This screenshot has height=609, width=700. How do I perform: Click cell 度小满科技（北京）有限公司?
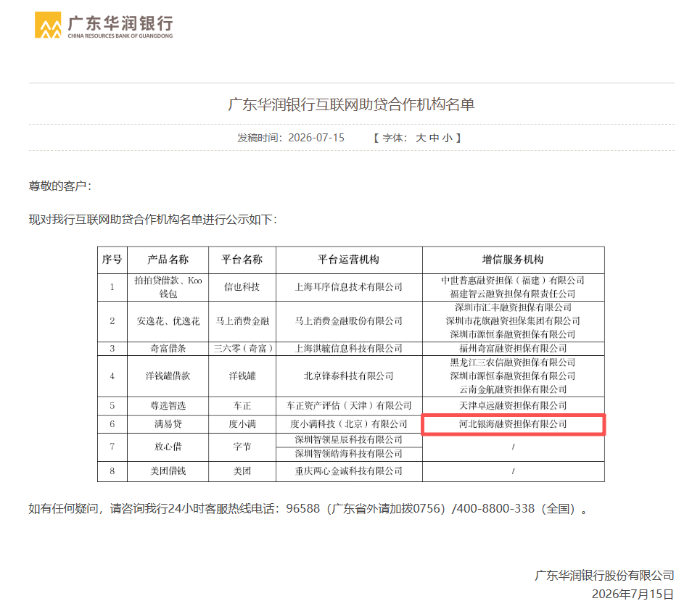pos(349,424)
